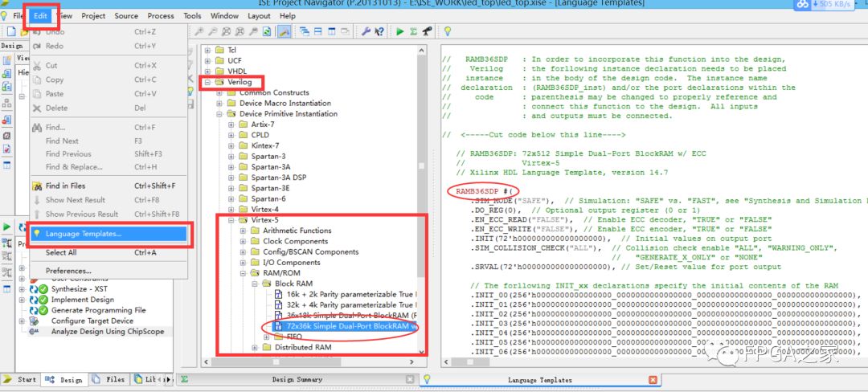Select the Clock Components folder
This screenshot has width=868, height=392.
tap(296, 241)
